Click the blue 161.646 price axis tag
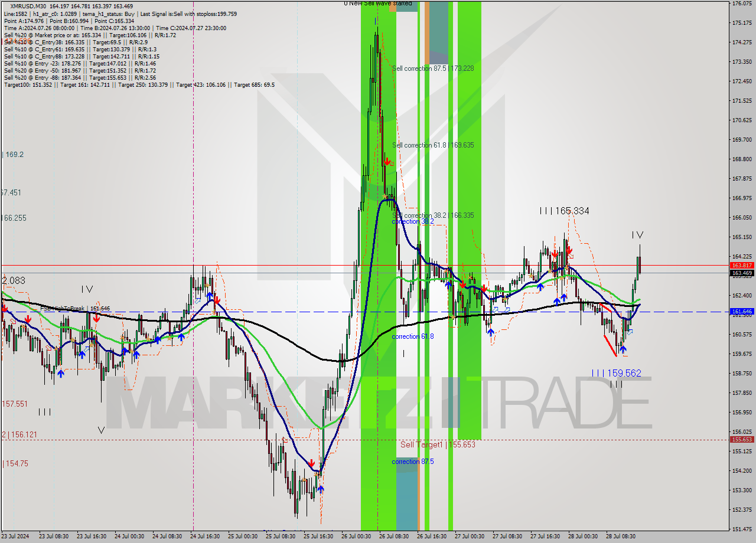 [x=742, y=311]
